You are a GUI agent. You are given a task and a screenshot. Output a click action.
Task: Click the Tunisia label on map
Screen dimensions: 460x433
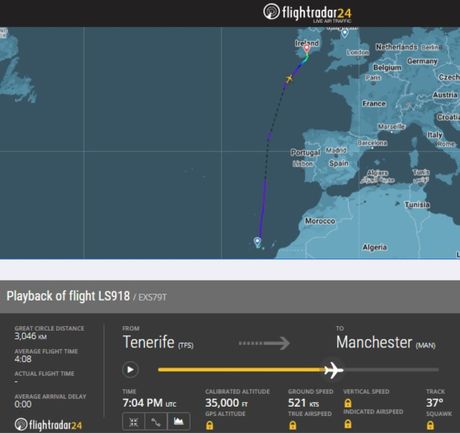click(x=417, y=205)
